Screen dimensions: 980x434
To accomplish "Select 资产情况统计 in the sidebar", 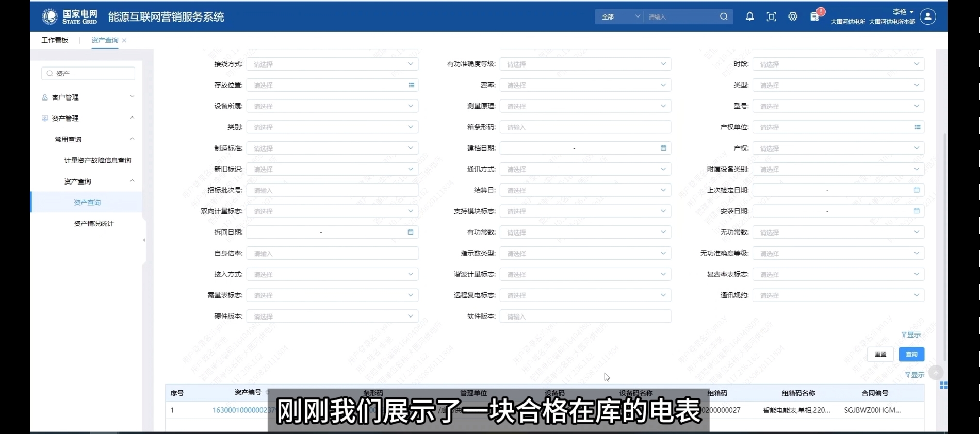I will coord(93,224).
